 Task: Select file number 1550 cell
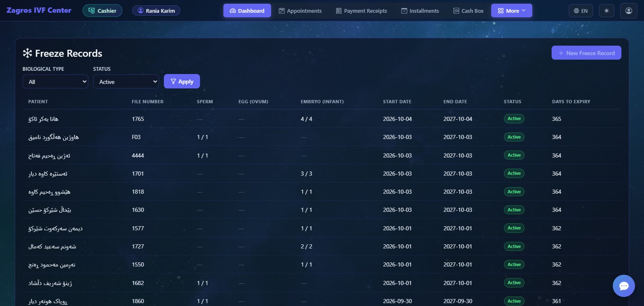(x=138, y=264)
